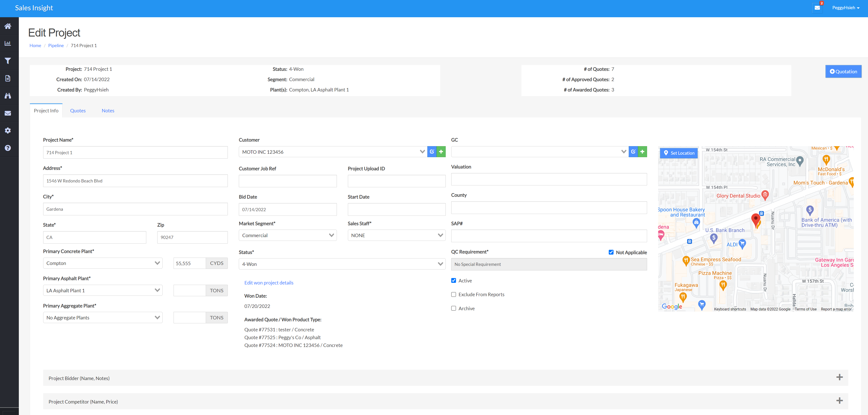Screen dimensions: 868x415
Task: Click the home icon in sidebar
Action: (8, 26)
